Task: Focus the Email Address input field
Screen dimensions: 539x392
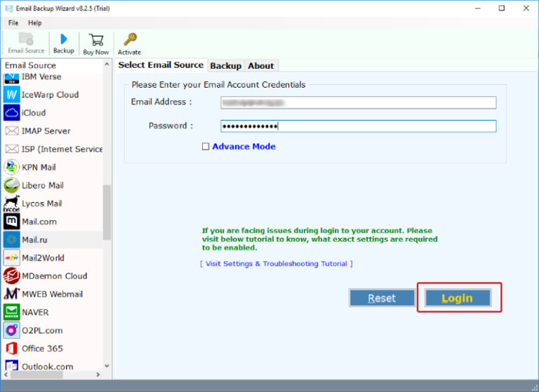Action: point(359,102)
